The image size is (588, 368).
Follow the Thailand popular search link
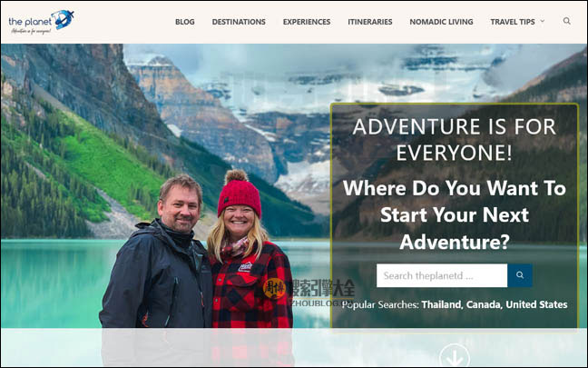click(x=441, y=304)
